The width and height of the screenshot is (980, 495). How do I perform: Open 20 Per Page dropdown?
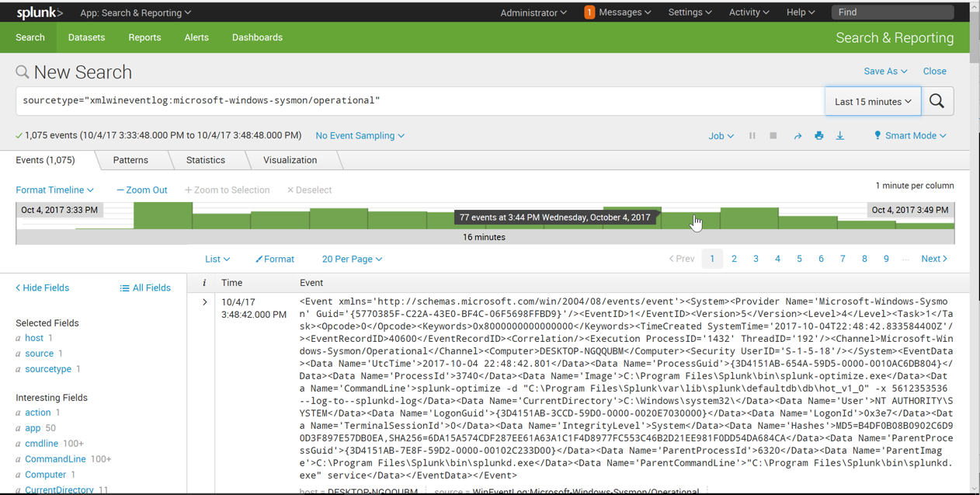(x=352, y=259)
